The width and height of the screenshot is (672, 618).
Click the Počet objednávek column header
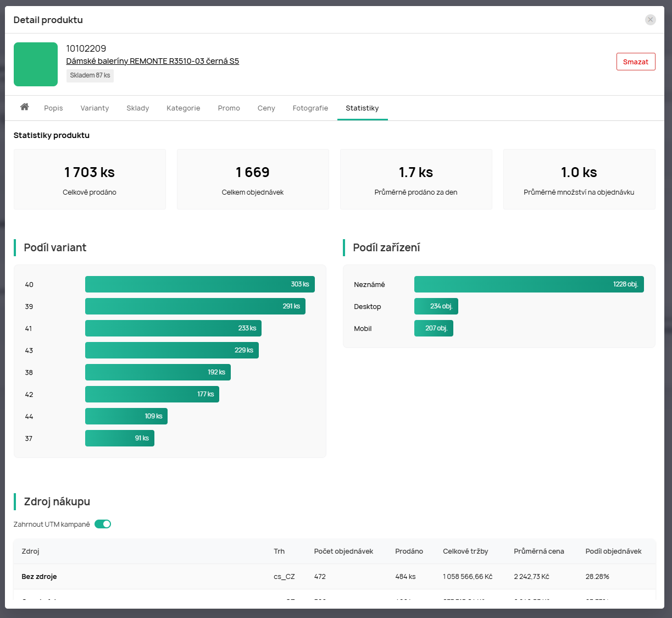(x=343, y=551)
